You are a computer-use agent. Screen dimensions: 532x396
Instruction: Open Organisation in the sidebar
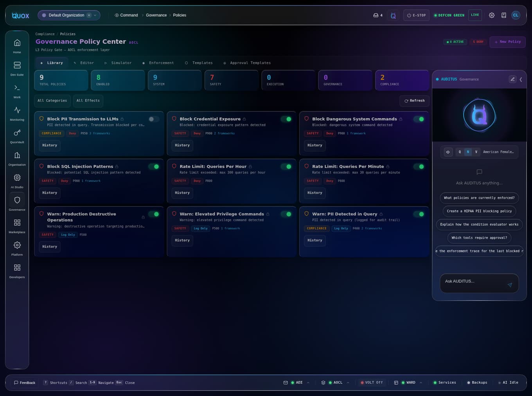pyautogui.click(x=17, y=158)
